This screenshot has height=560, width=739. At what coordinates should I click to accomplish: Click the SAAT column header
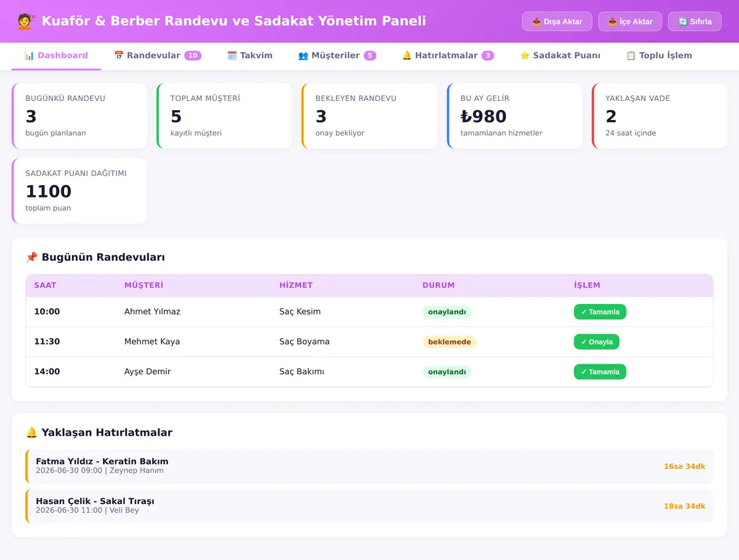click(45, 286)
